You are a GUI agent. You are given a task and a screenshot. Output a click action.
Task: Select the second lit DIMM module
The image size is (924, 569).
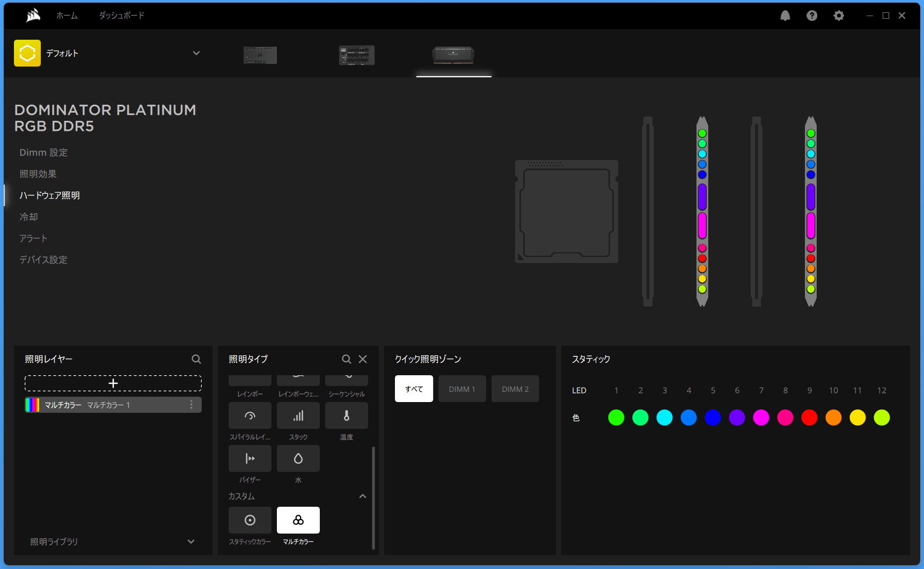[811, 211]
